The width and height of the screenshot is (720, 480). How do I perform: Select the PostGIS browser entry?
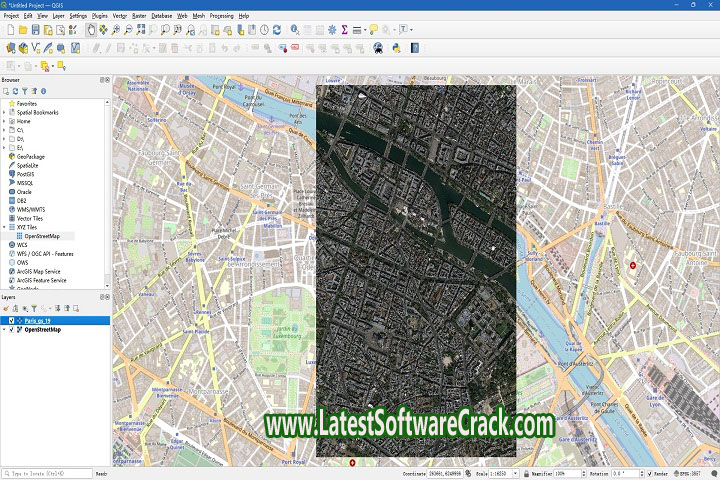tap(25, 174)
